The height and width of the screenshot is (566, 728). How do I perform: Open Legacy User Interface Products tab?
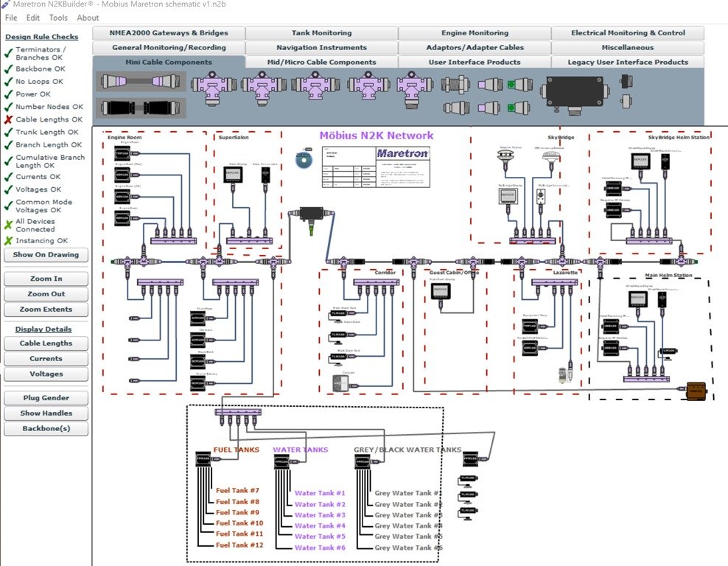(x=628, y=62)
